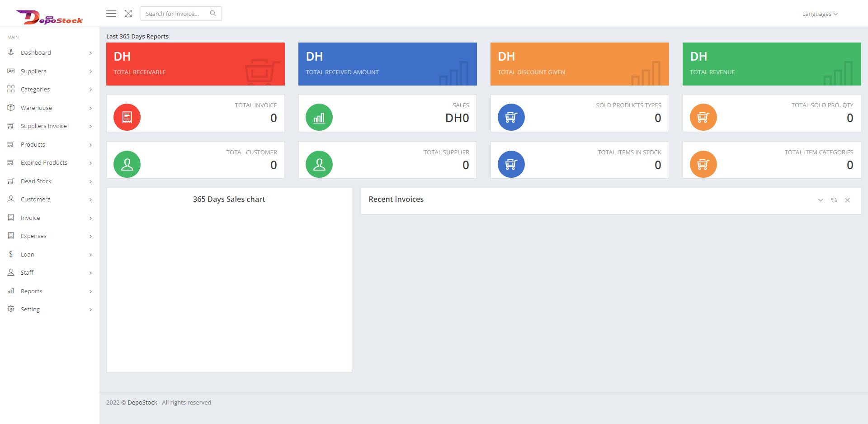The image size is (868, 424).
Task: Click the Suppliers Invoice cart icon
Action: click(x=11, y=126)
